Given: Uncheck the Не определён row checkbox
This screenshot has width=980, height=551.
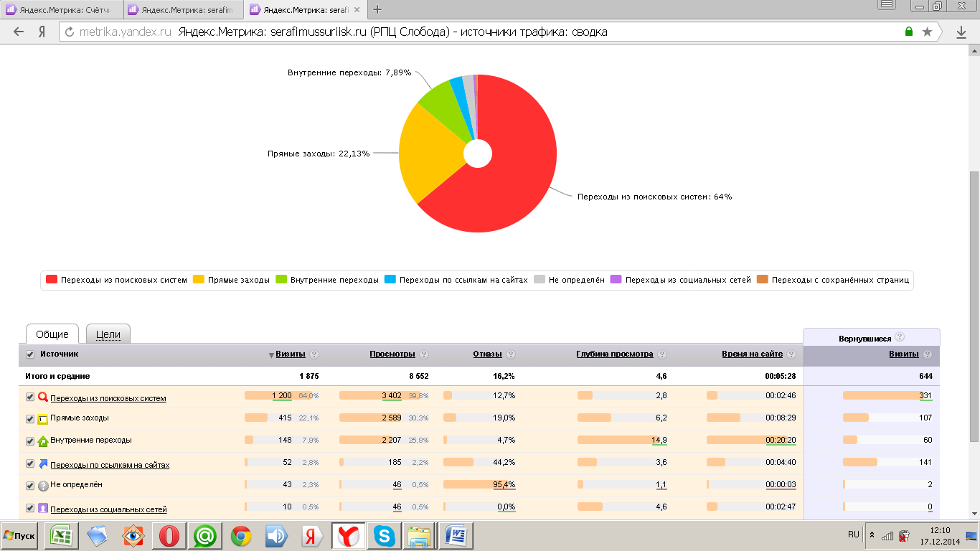Looking at the screenshot, I should 30,486.
